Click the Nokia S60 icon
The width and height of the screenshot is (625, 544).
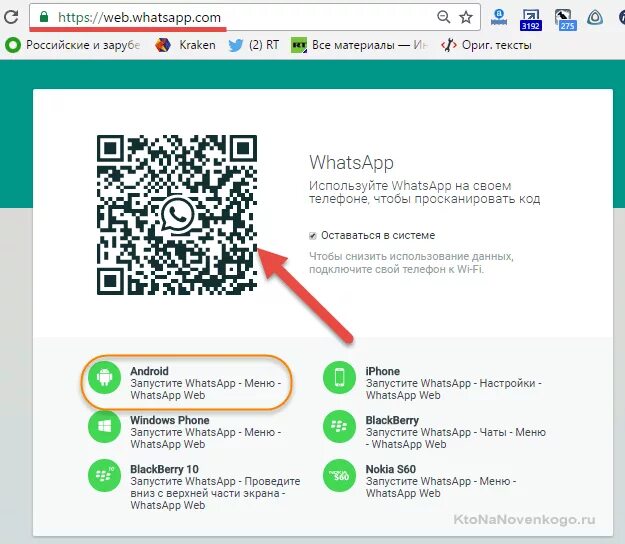(339, 475)
